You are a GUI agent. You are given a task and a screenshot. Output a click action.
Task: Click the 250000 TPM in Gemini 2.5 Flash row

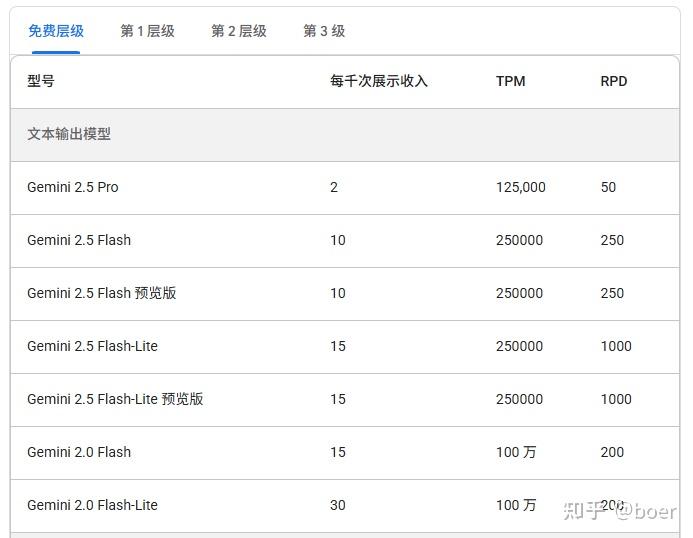519,240
